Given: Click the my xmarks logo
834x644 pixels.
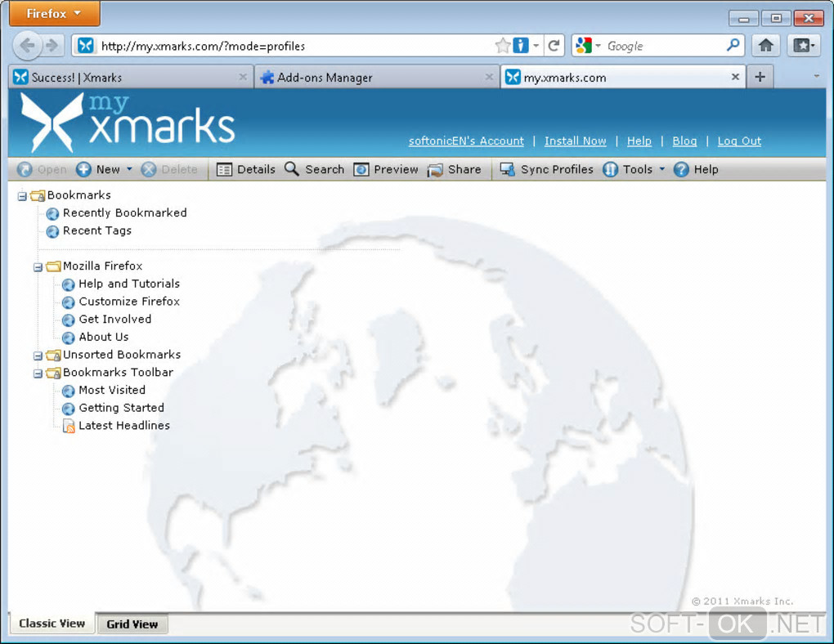Looking at the screenshot, I should click(128, 122).
